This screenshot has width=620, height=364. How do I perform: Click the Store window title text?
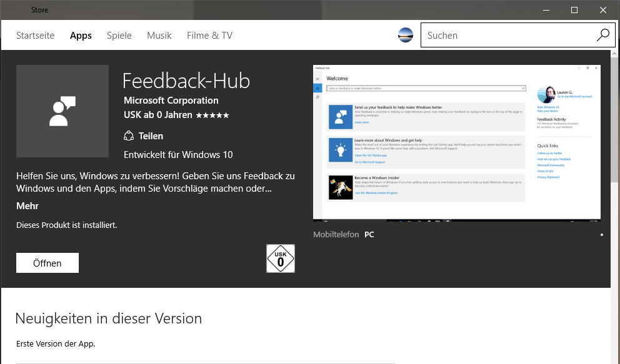click(39, 10)
